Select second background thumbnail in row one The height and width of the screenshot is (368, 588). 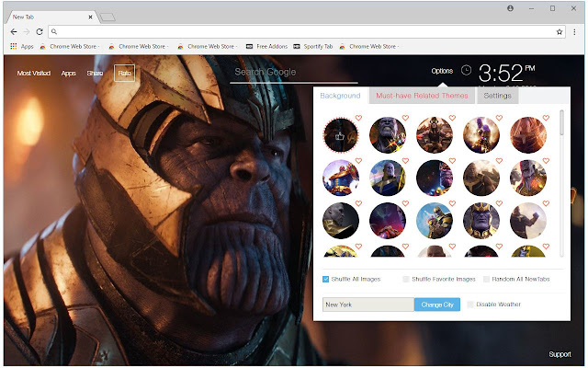[x=388, y=135]
